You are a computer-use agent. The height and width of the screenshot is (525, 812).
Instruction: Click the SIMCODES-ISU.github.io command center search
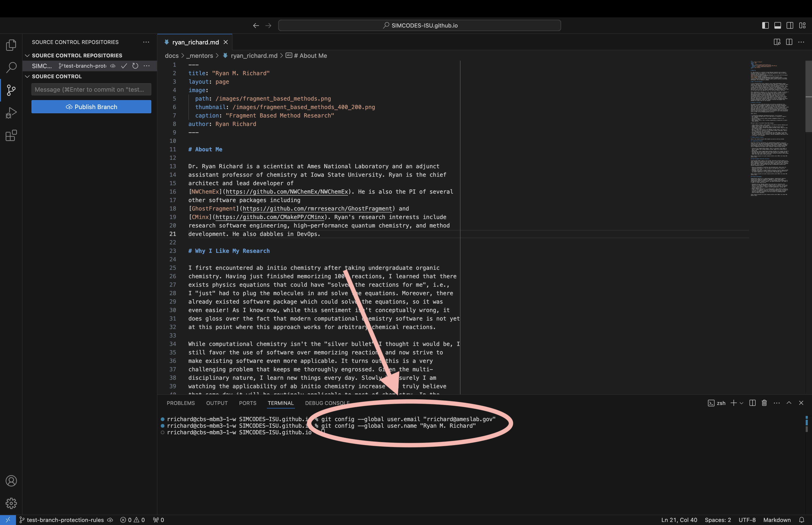(419, 26)
